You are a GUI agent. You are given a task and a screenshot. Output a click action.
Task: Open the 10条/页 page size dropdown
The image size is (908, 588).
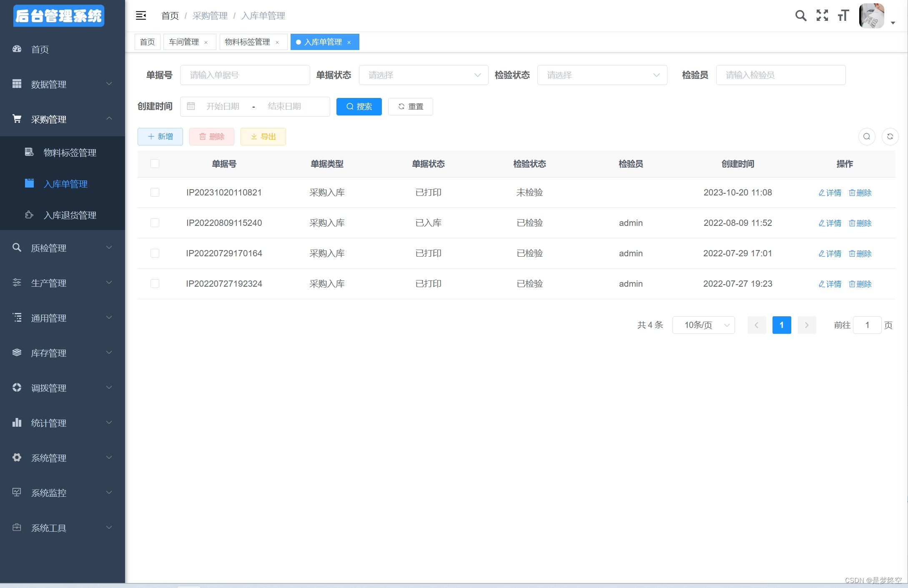[703, 325]
